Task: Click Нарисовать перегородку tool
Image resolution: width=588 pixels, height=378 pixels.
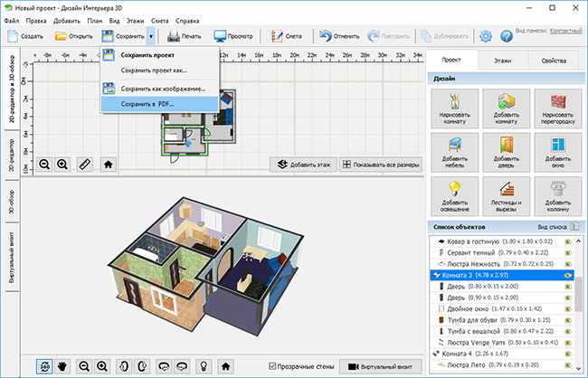Action: click(x=557, y=109)
